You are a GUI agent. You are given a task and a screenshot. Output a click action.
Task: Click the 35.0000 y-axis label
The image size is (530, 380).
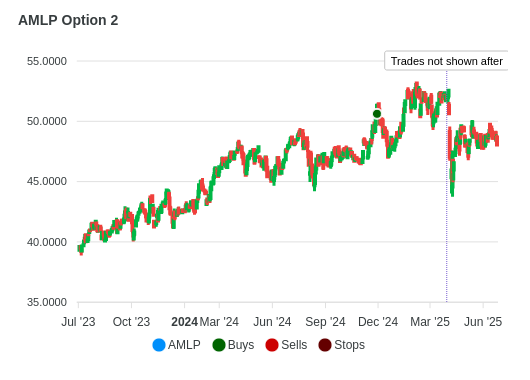pyautogui.click(x=47, y=302)
